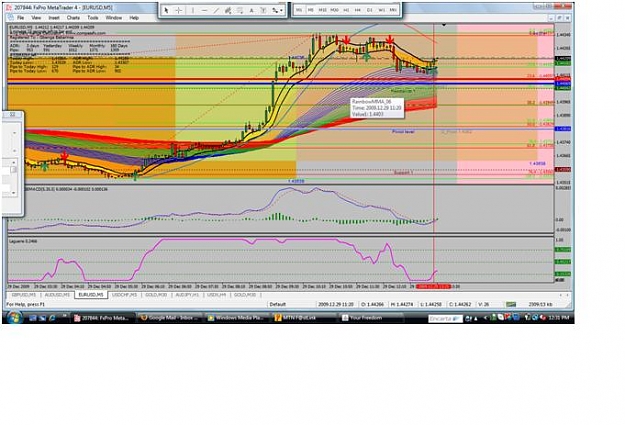Viewport: 625px width, 425px height.
Task: Open the File menu
Action: coord(20,18)
